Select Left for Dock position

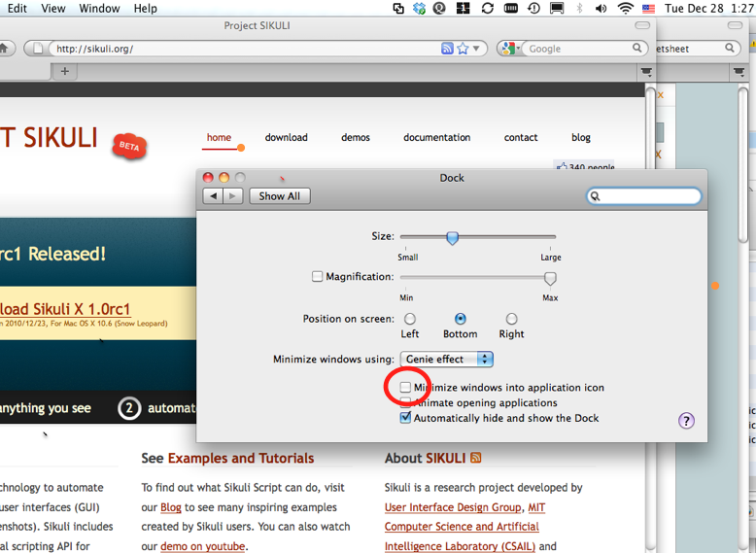pos(410,319)
